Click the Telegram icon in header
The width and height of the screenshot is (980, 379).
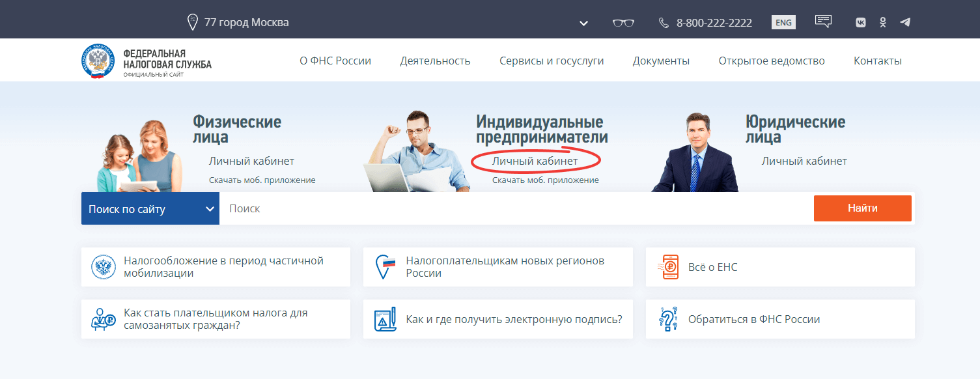pyautogui.click(x=905, y=22)
